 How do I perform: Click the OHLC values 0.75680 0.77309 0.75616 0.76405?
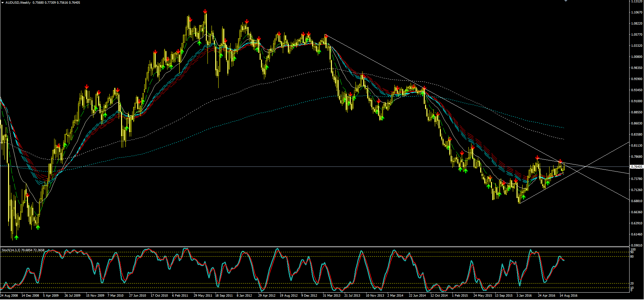tap(56, 3)
